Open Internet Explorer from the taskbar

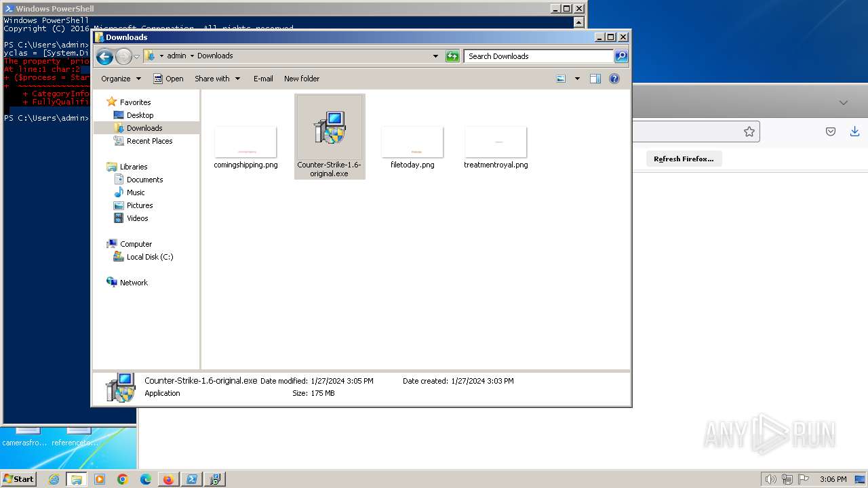[x=54, y=479]
